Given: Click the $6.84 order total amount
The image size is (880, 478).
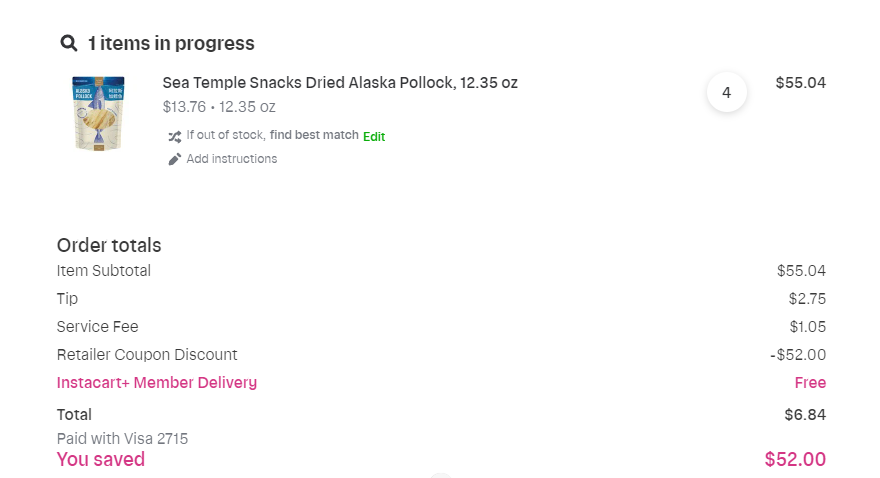Looking at the screenshot, I should pyautogui.click(x=805, y=414).
